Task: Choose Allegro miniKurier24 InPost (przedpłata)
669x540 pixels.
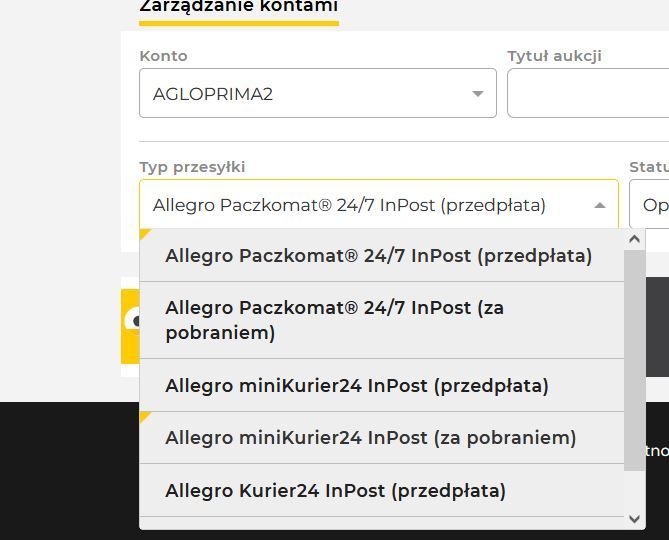Action: [x=382, y=386]
